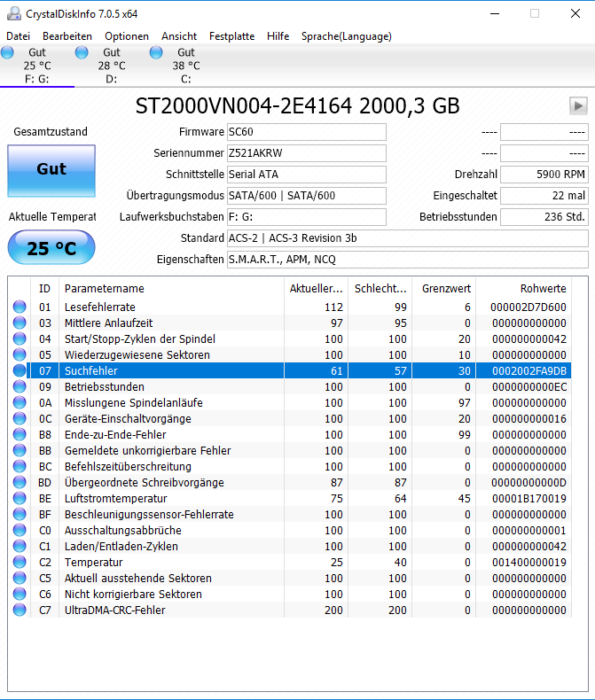Click the Schlecht column header
The height and width of the screenshot is (700, 595).
click(x=380, y=289)
